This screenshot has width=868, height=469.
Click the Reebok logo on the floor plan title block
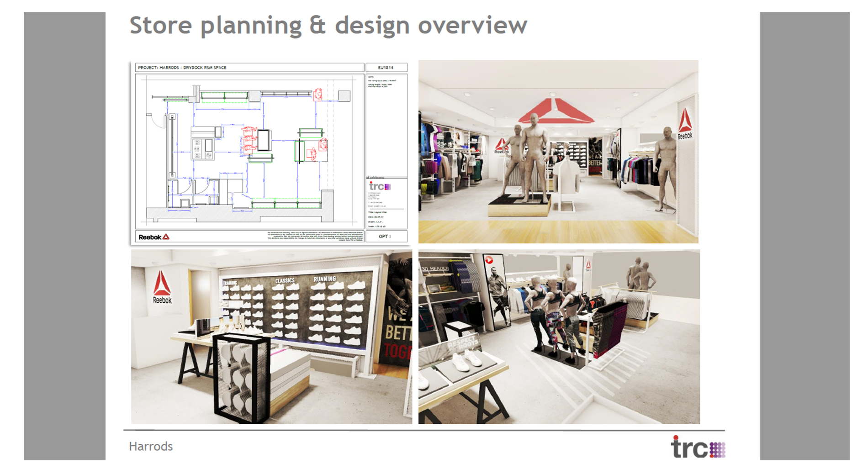(x=154, y=237)
